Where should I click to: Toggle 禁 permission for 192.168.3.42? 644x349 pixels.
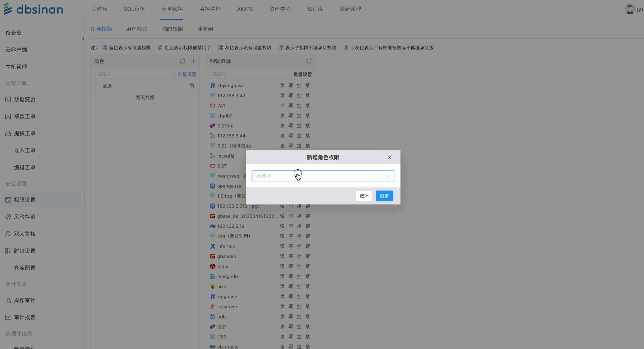[x=308, y=95]
